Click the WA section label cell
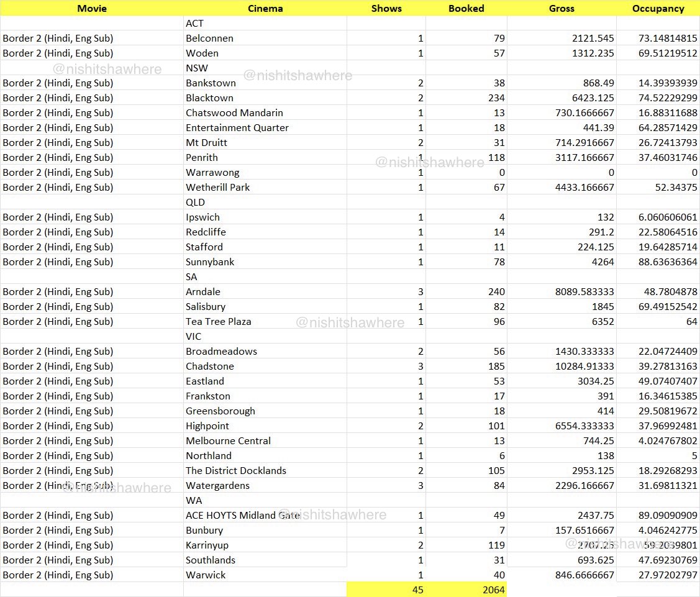The image size is (700, 597). pos(192,500)
